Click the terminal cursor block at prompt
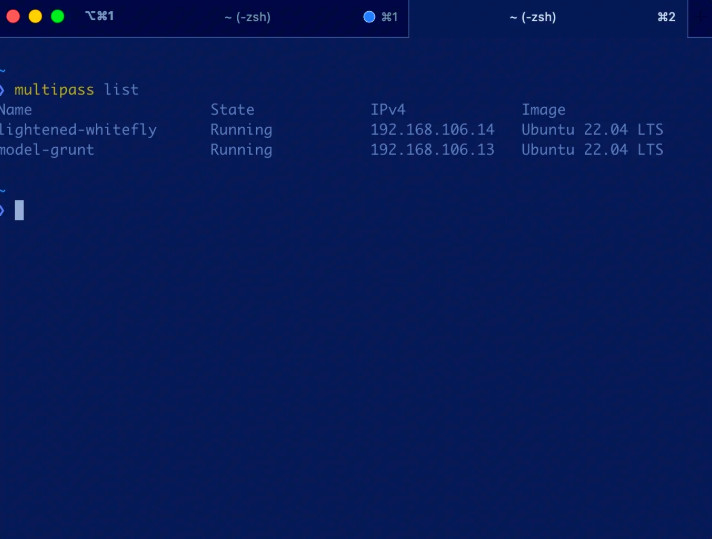The image size is (712, 539). [19, 210]
